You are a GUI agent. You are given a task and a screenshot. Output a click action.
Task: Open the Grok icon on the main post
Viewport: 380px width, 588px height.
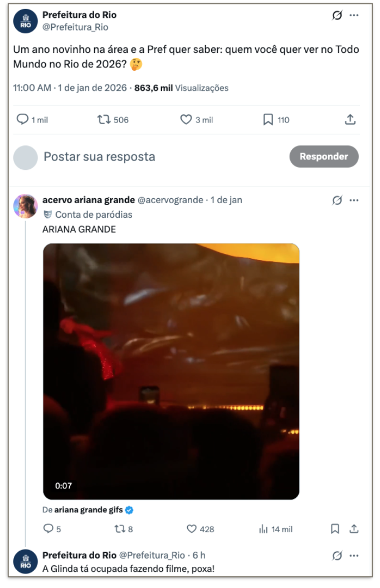coord(337,16)
